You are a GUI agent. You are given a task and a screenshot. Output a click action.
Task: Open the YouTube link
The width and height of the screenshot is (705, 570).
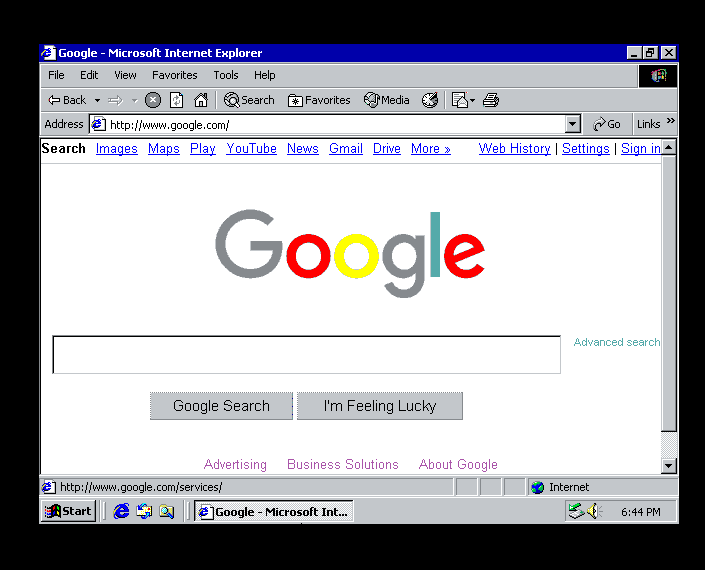251,148
